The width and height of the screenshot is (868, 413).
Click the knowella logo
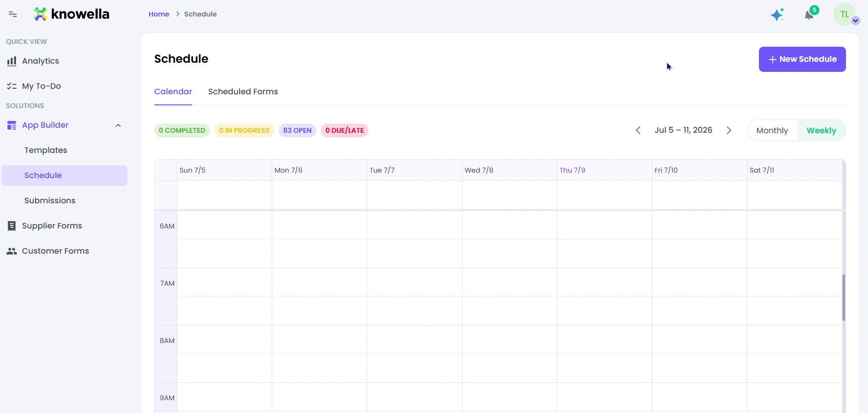pyautogui.click(x=71, y=14)
